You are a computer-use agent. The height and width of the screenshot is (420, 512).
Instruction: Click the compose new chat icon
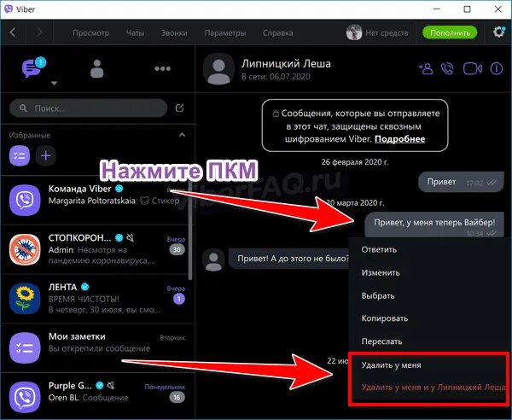tap(179, 108)
